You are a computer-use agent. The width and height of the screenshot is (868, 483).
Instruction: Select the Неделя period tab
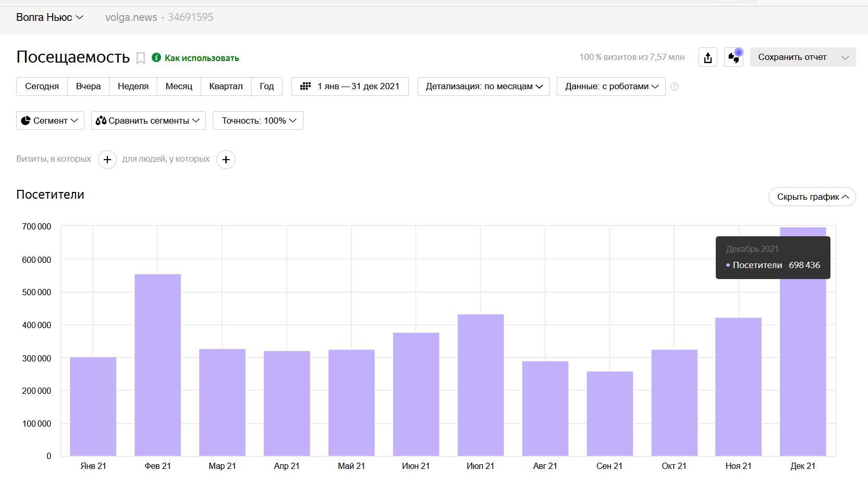click(x=133, y=87)
